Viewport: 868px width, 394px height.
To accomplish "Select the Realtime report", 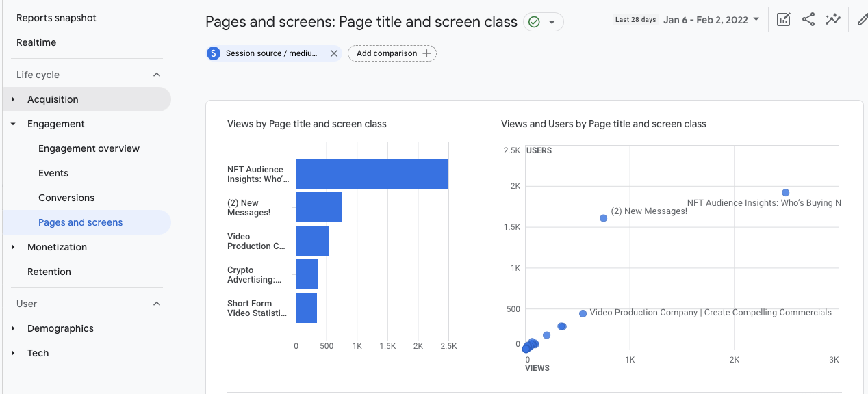I will (37, 42).
